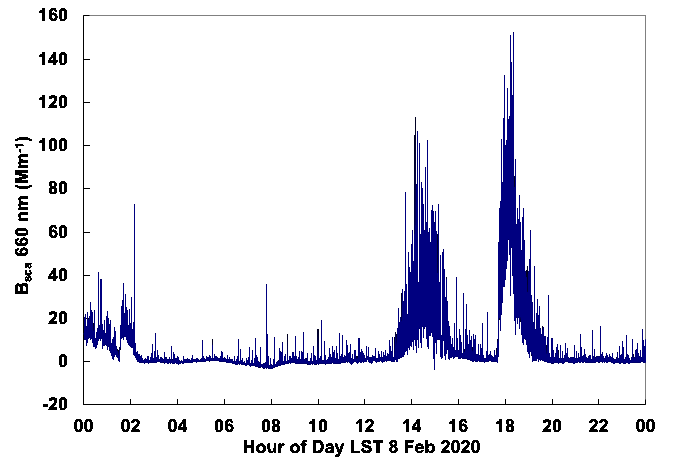Image resolution: width=675 pixels, height=459 pixels.
Task: Click the middle of the top border line
Action: click(x=367, y=15)
